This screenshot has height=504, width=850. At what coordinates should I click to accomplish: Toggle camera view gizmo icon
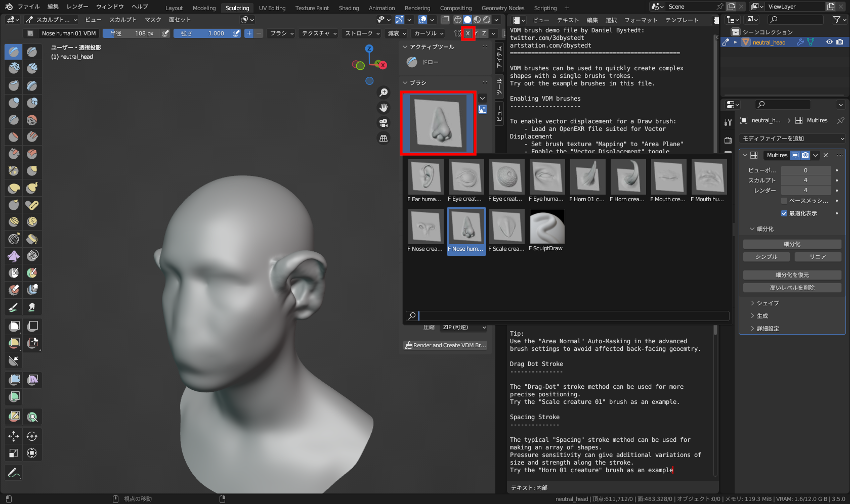click(384, 123)
